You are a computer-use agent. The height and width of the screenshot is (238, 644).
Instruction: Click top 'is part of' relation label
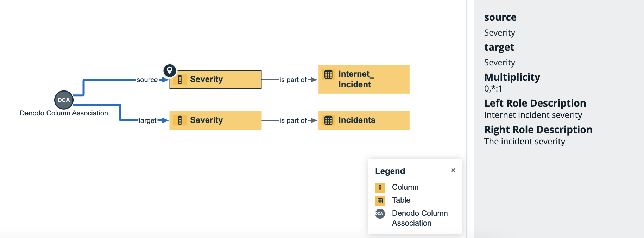293,80
